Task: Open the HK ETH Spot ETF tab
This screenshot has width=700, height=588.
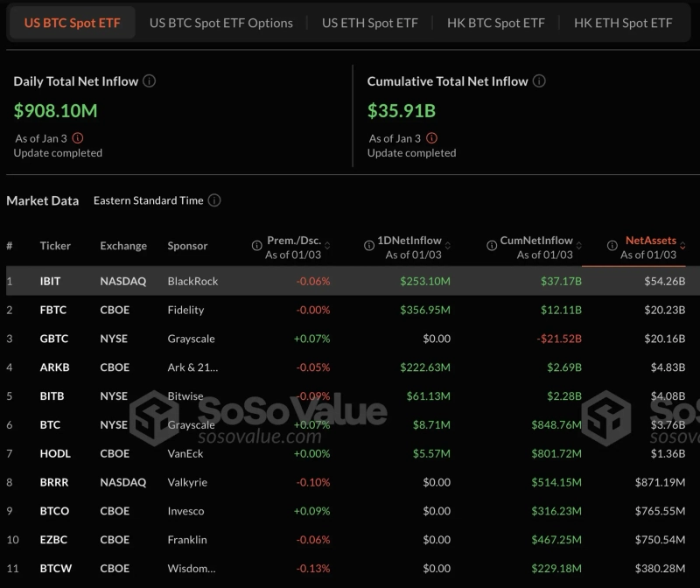Action: [x=623, y=23]
